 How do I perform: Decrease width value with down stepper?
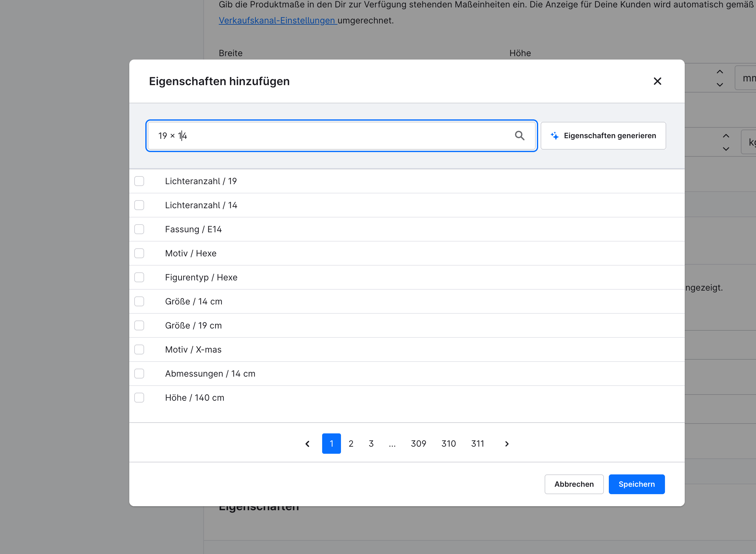click(720, 85)
